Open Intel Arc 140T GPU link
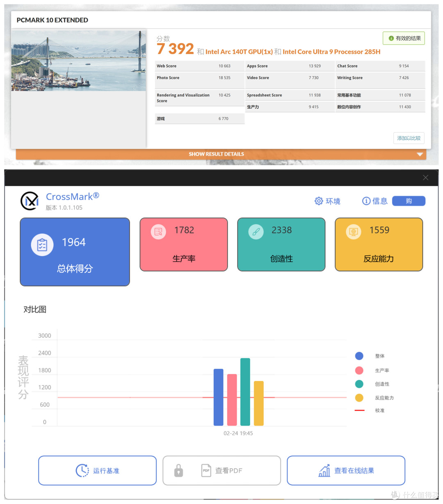Viewport: 443px width, 504px height. (239, 52)
